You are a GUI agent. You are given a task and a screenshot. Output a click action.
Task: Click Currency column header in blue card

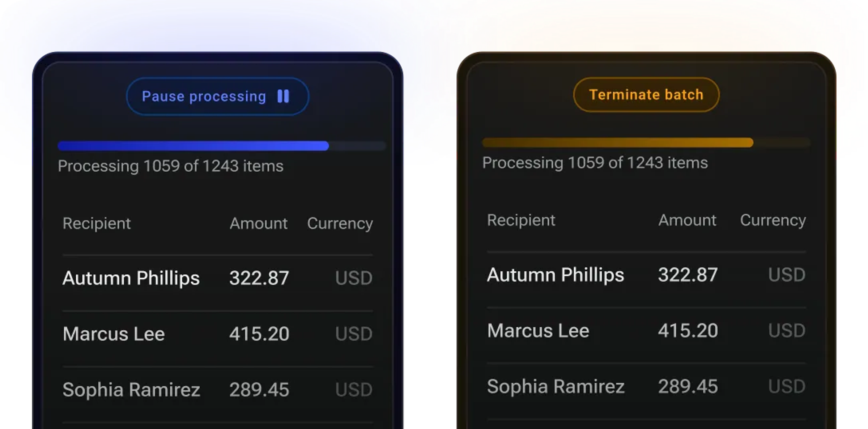pyautogui.click(x=340, y=224)
